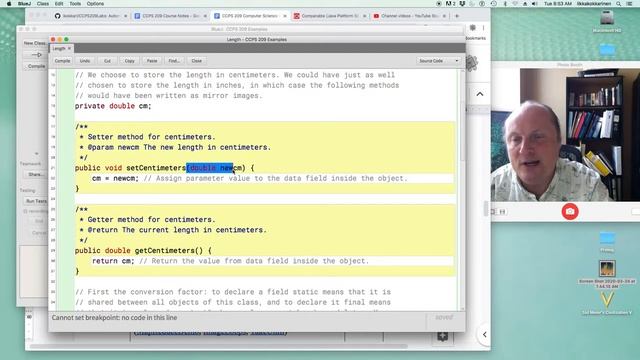640x360 pixels.
Task: Click the Paste button in editor toolbar
Action: (152, 61)
